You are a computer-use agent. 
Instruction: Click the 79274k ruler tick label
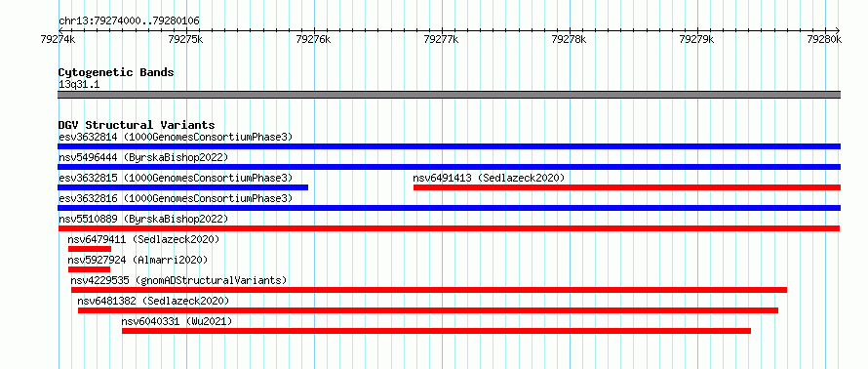[x=59, y=39]
